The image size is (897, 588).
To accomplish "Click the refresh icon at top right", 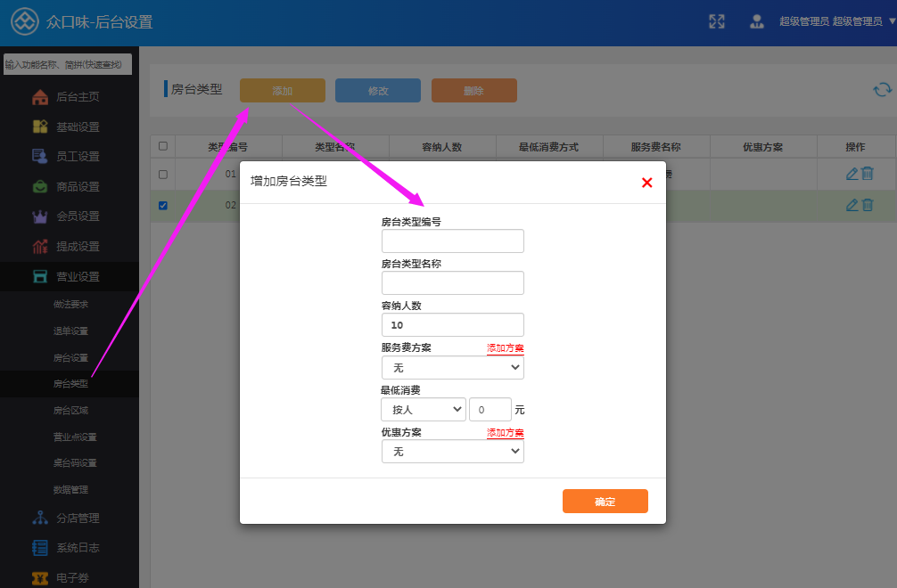I will click(x=882, y=89).
